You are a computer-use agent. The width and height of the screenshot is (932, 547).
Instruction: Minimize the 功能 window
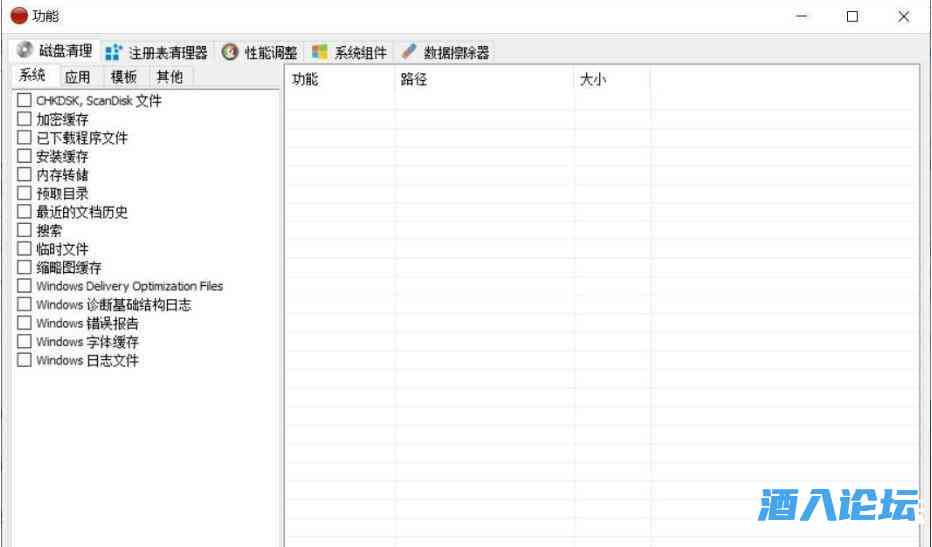(x=801, y=16)
